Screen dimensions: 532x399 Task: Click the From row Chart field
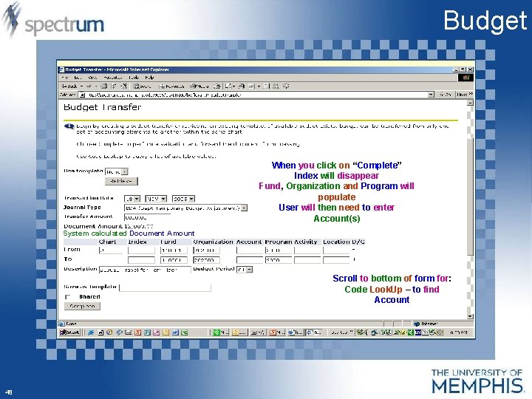[111, 250]
